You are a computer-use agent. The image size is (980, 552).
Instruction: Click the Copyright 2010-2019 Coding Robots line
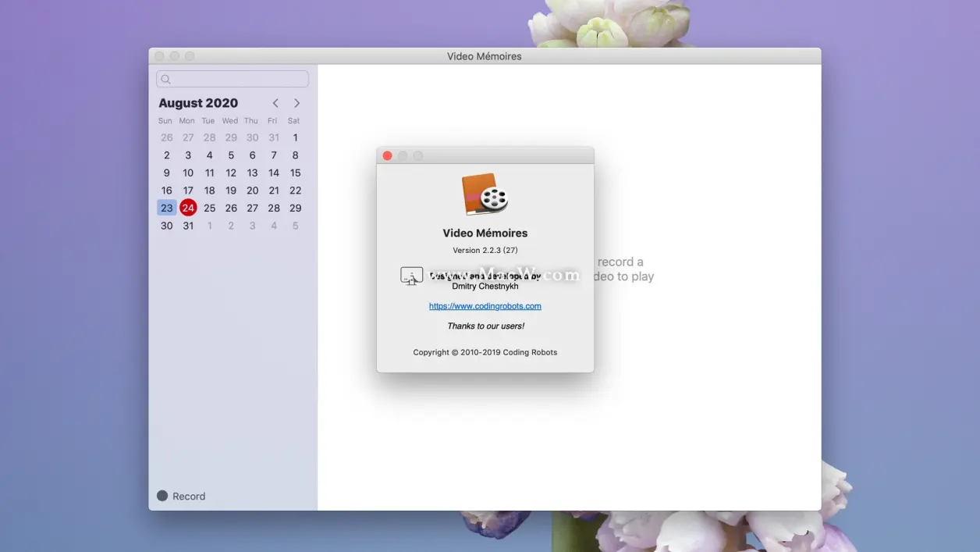click(485, 352)
